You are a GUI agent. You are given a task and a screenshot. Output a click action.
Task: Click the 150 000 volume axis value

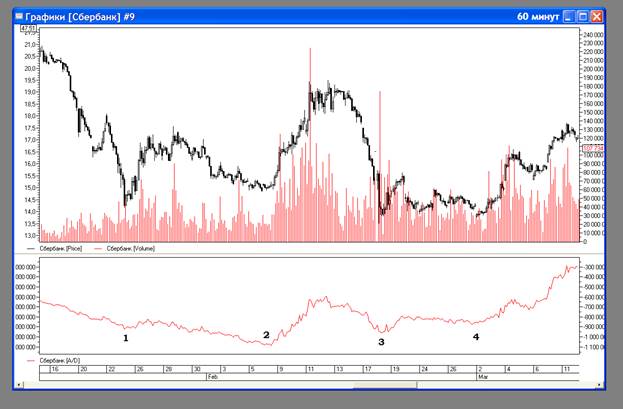coord(593,112)
